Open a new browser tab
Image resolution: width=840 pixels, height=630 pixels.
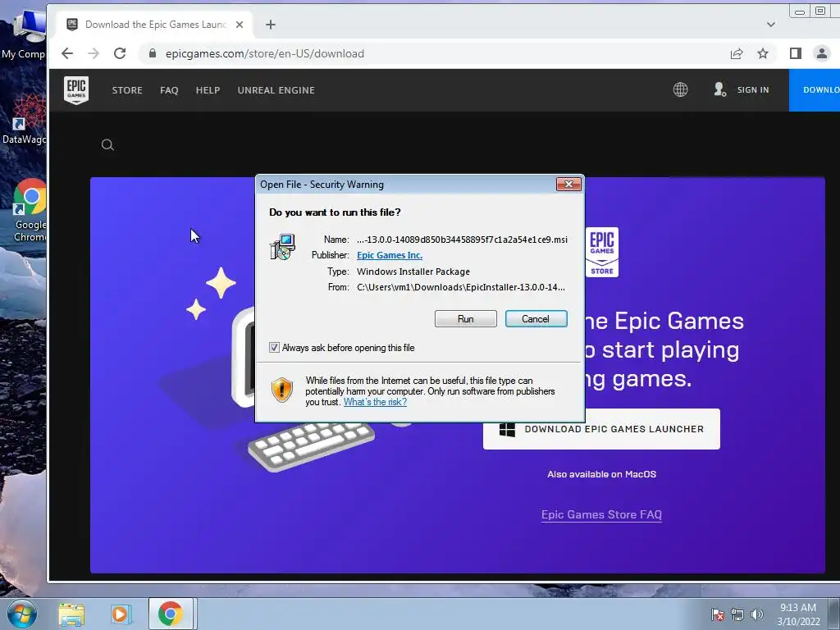click(271, 25)
